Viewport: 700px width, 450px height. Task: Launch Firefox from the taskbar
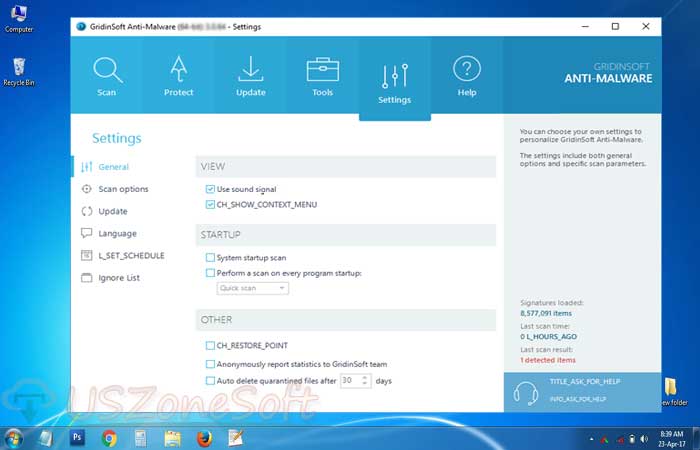[204, 438]
